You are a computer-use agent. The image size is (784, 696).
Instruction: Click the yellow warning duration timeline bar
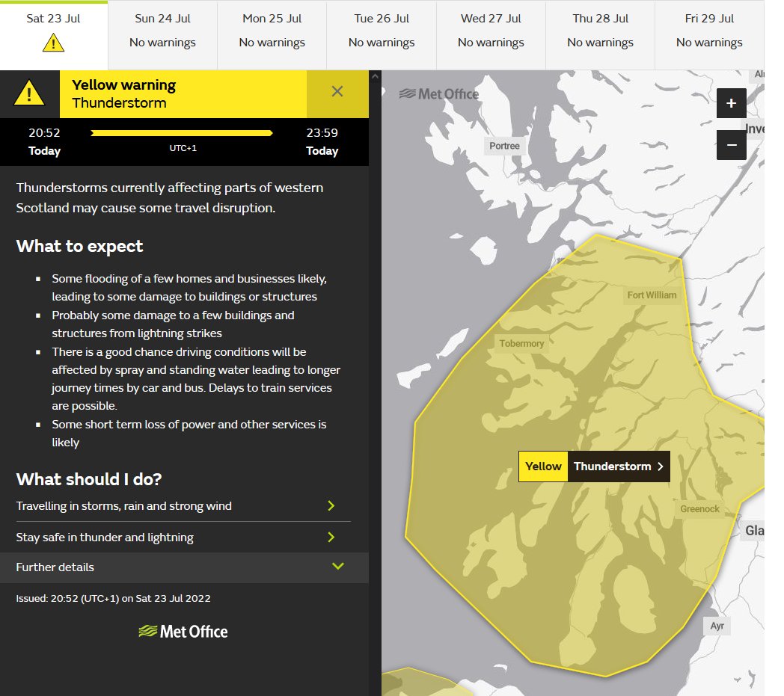(x=181, y=132)
